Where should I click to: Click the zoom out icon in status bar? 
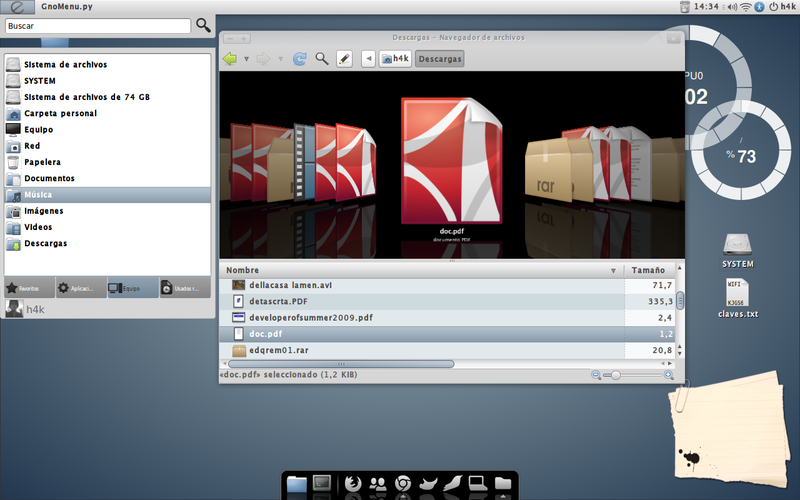tap(595, 375)
